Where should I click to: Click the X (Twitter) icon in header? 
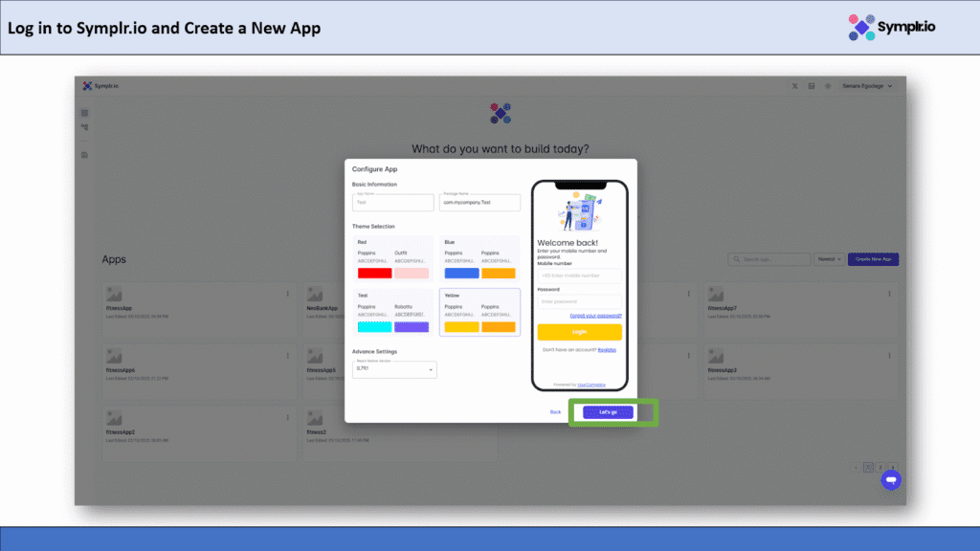tap(795, 86)
